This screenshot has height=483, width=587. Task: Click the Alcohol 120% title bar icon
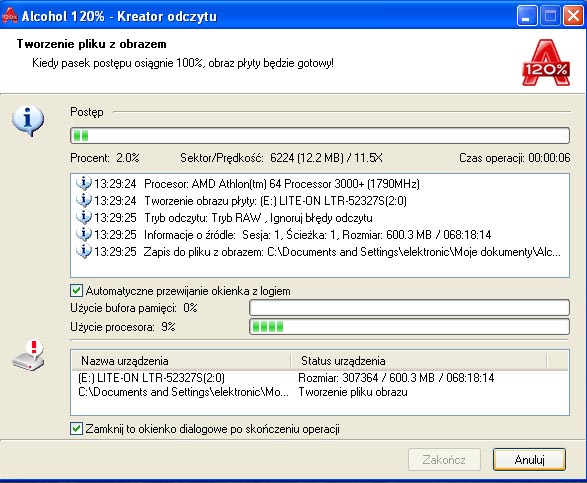[10, 15]
